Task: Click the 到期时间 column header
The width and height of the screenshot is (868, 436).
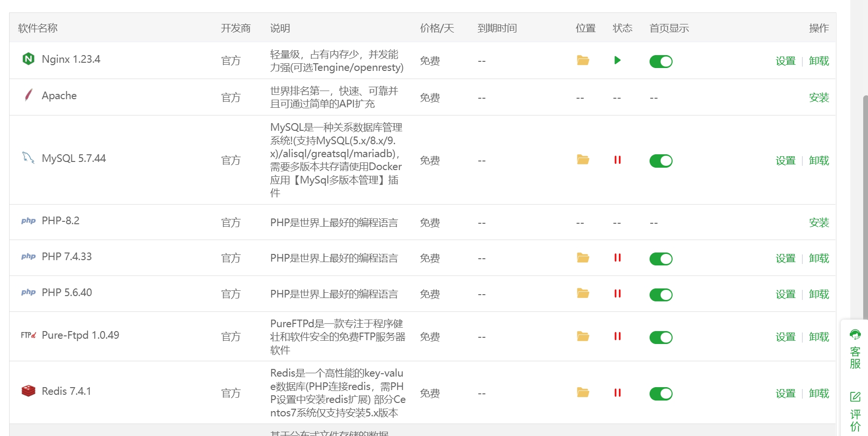Action: click(x=497, y=28)
